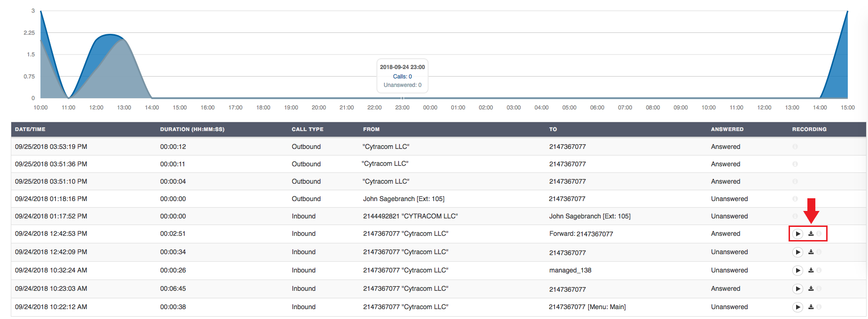The image size is (868, 319).
Task: Click the duration value 00:06:45
Action: point(173,288)
